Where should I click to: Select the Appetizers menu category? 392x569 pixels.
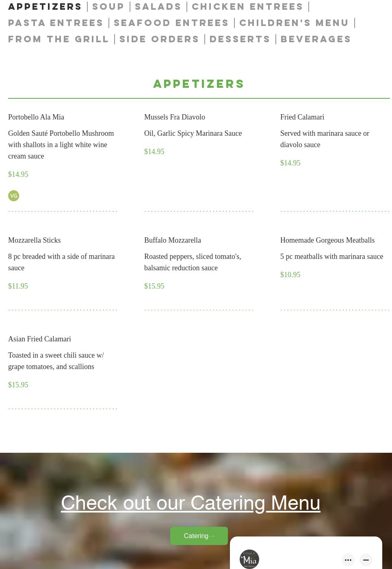(x=45, y=7)
